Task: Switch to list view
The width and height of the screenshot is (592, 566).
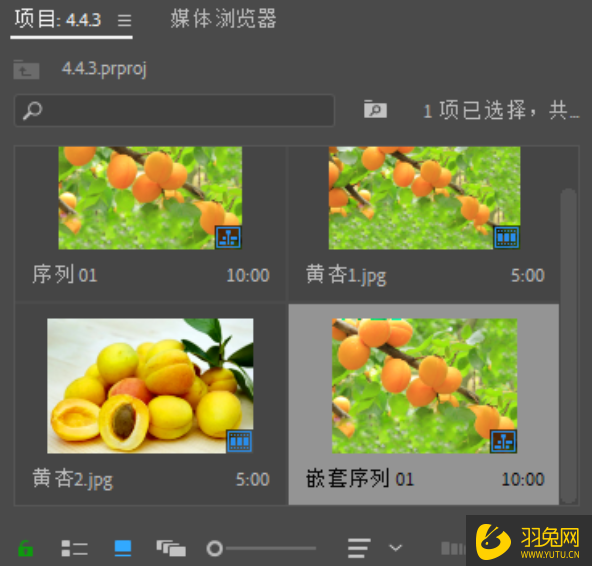Action: coord(74,548)
